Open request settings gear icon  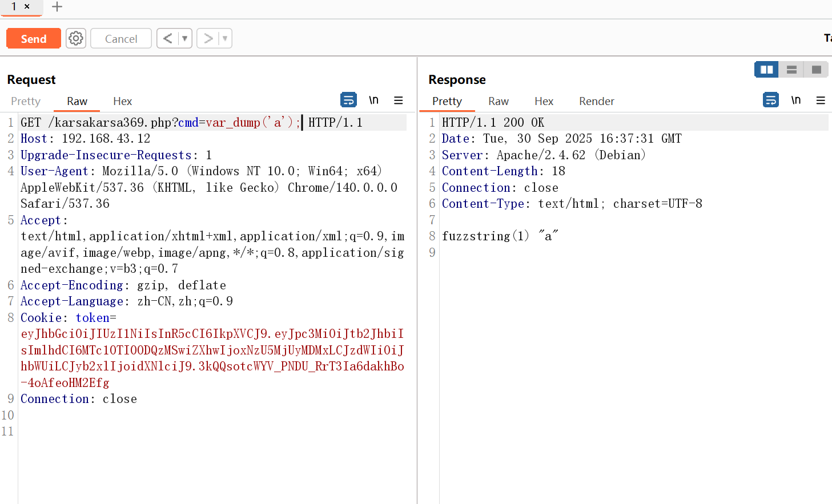pyautogui.click(x=76, y=38)
